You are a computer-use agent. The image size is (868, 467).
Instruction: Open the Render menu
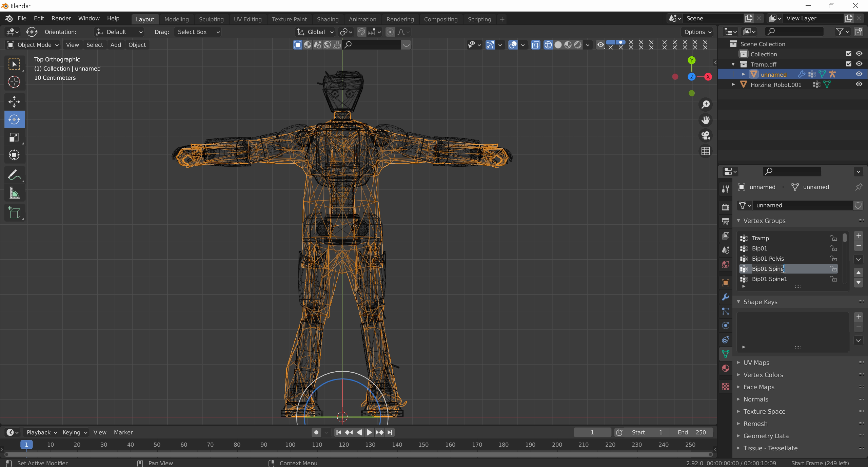coord(61,18)
